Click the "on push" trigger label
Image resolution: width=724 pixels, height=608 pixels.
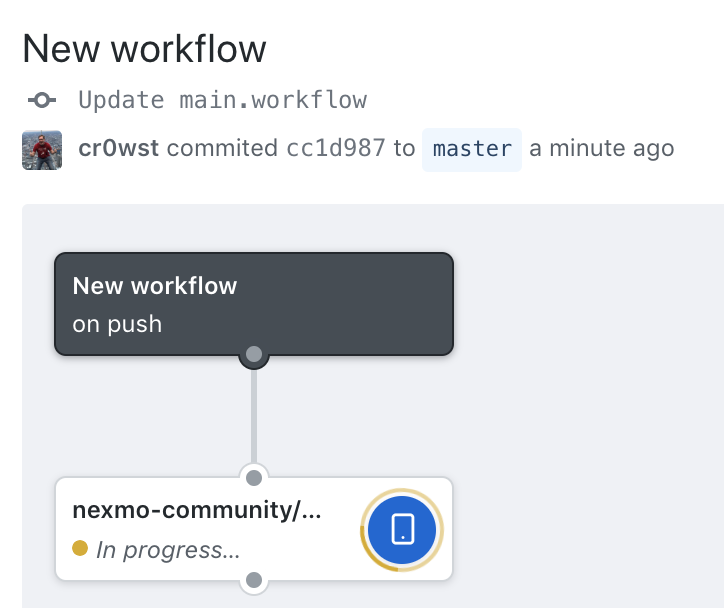(x=117, y=324)
